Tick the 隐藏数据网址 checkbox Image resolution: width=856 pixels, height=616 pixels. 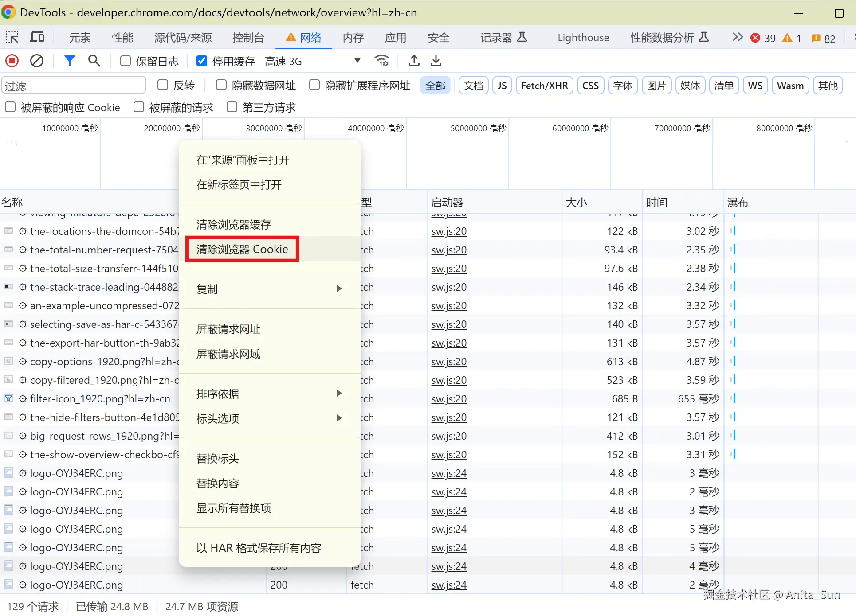221,85
